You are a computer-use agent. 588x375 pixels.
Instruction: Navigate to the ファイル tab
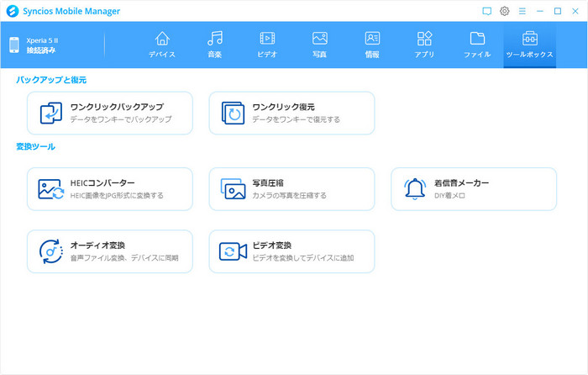(x=477, y=45)
